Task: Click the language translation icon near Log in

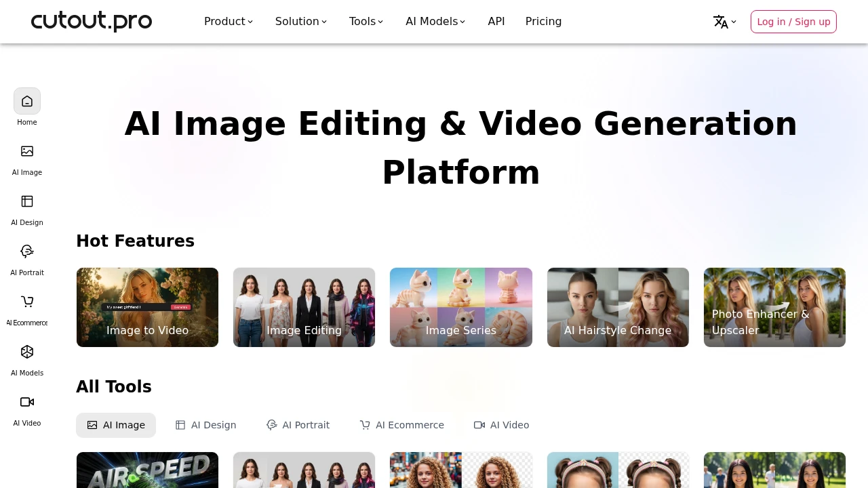Action: coord(720,22)
